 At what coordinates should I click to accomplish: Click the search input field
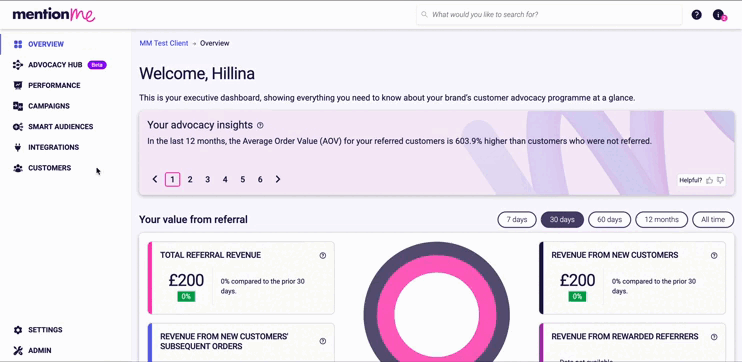(549, 15)
